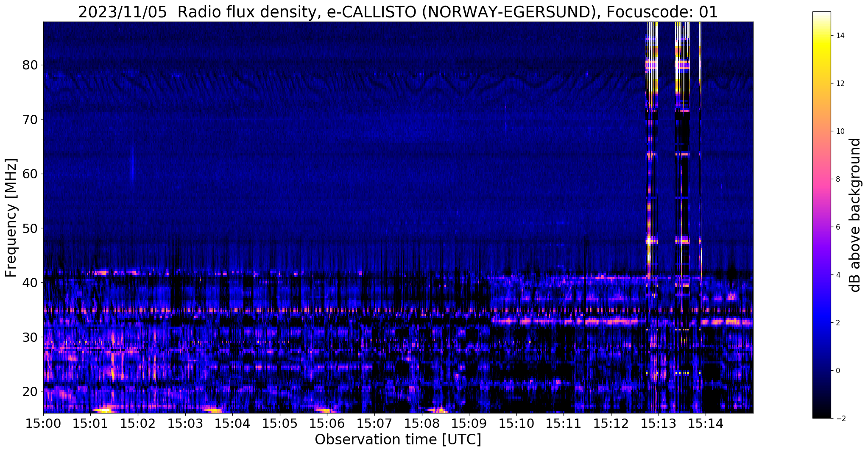868x452 pixels.
Task: Click the 50 MHz frequency tick label
Action: [31, 228]
